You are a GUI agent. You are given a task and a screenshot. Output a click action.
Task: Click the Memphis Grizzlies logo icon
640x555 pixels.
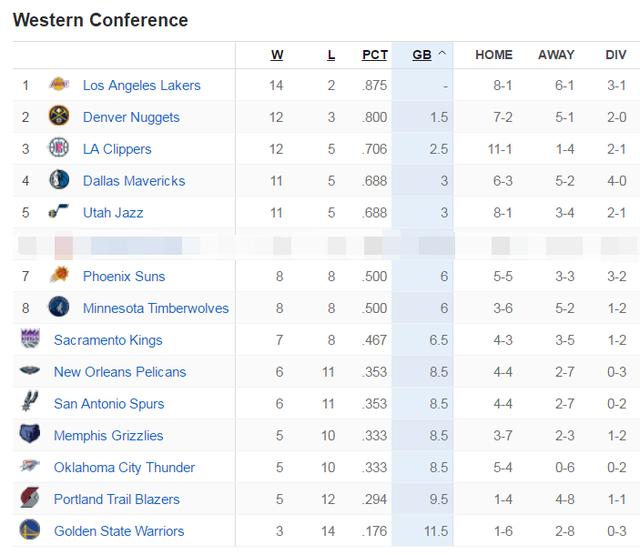coord(30,434)
